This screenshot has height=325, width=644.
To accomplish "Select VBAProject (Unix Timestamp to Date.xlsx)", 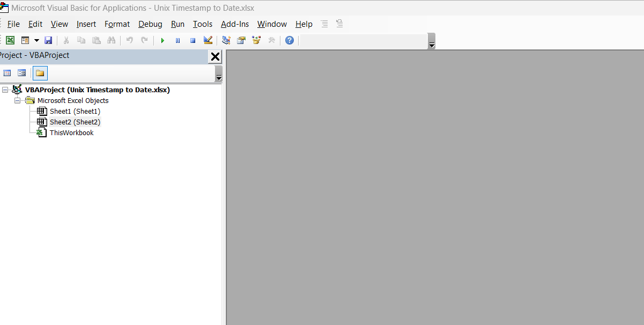I will (98, 90).
